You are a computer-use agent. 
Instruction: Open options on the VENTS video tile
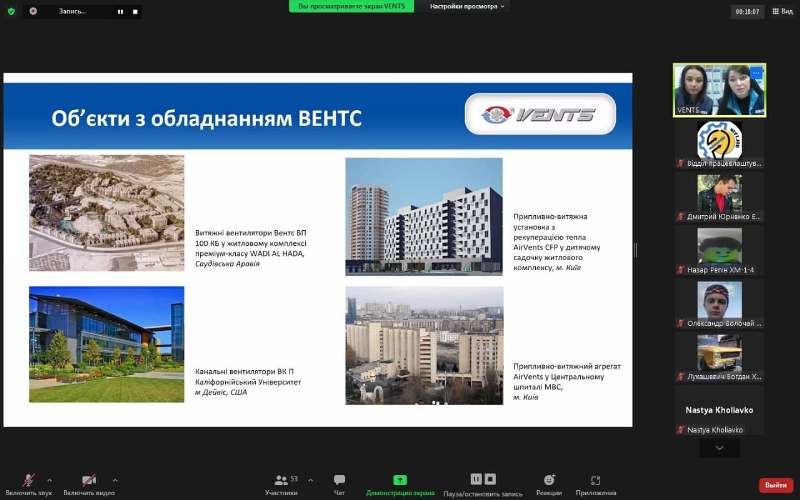click(756, 73)
